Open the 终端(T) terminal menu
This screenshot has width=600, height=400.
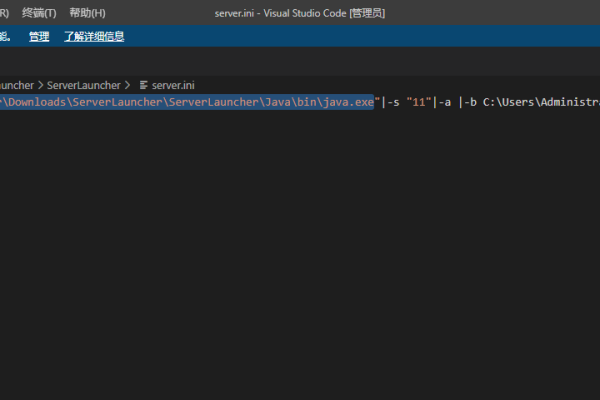(x=39, y=13)
